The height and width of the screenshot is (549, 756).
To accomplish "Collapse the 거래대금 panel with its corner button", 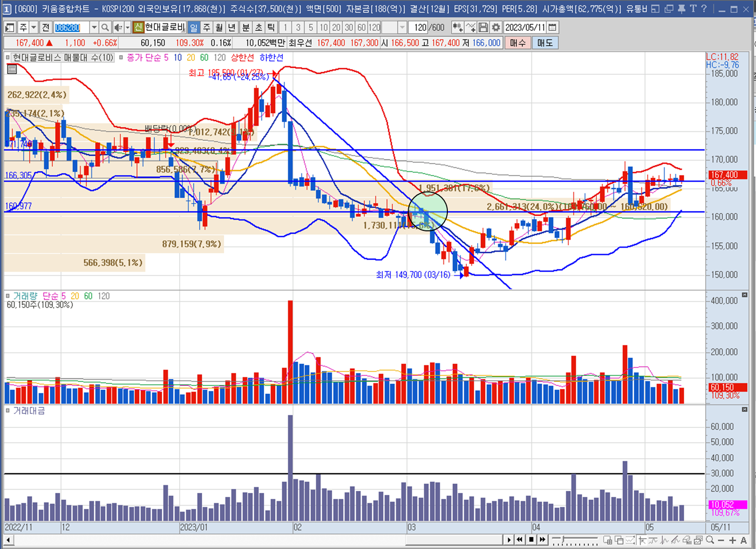I will [745, 409].
